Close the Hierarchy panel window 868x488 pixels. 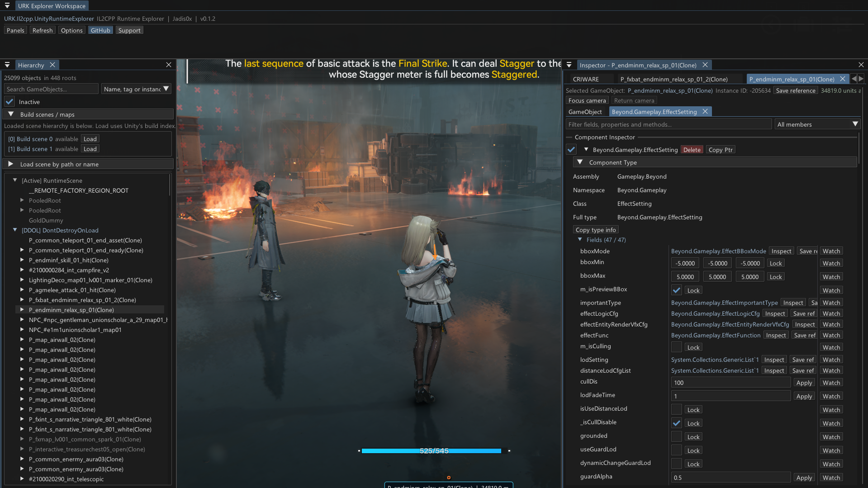169,65
